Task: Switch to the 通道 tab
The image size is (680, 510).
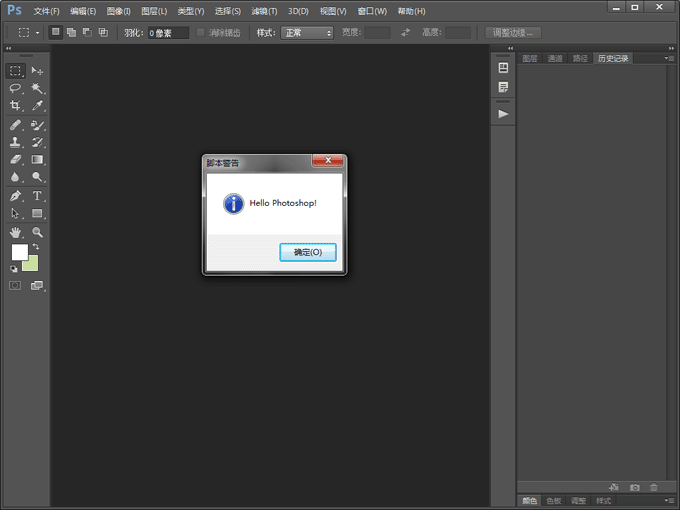Action: [x=555, y=59]
